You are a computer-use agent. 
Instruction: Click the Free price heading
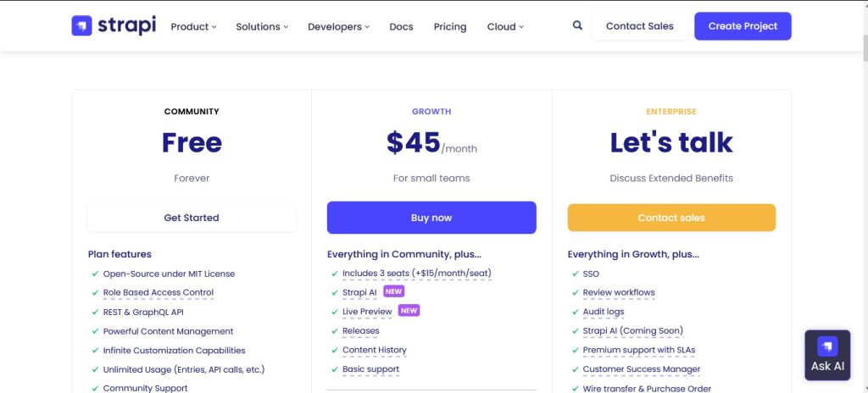pos(192,143)
